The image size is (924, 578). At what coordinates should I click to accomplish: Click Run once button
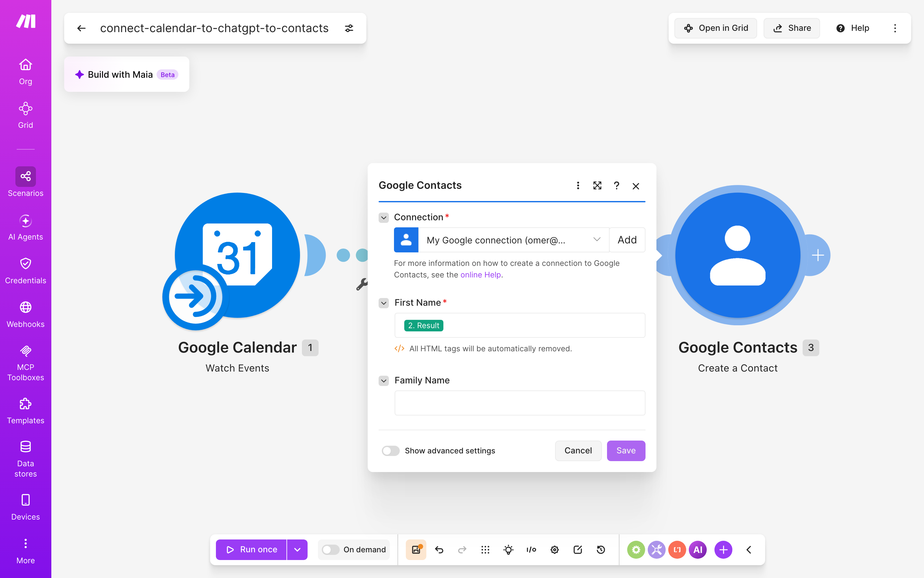pos(251,550)
